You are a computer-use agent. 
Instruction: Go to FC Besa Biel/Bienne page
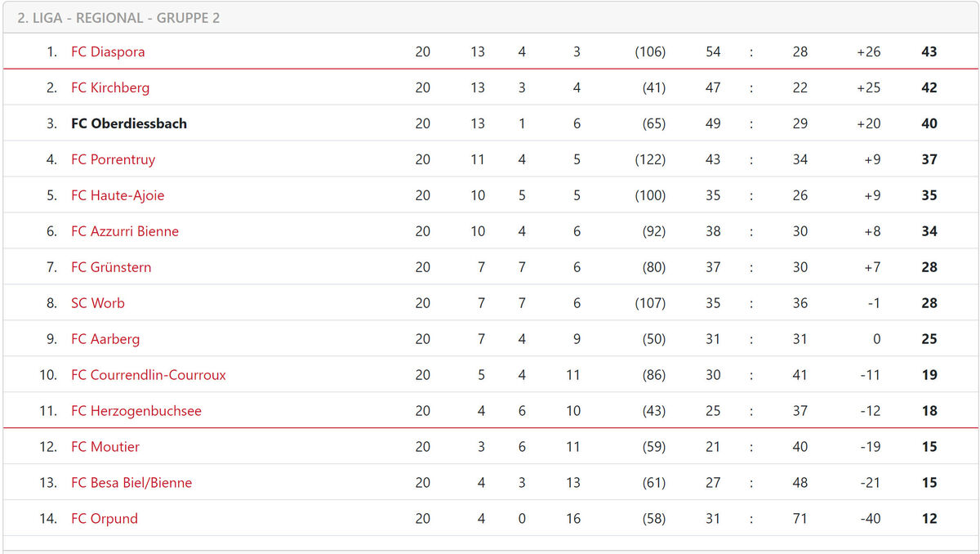[131, 483]
